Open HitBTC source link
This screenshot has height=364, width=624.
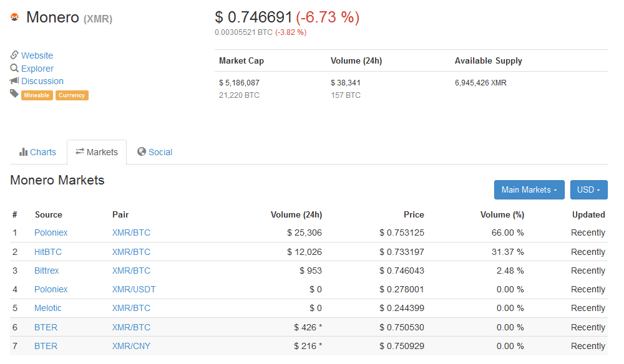click(x=48, y=252)
